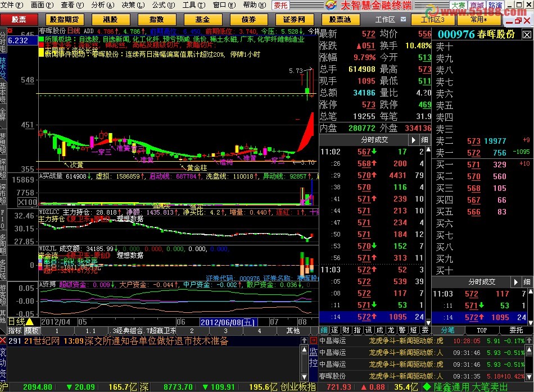Open the 公式(U) menu
Viewport: 534px width, 392px height.
164,4
